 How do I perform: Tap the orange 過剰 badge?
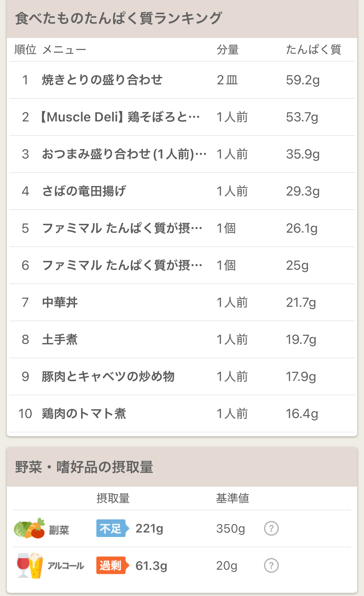click(x=112, y=565)
